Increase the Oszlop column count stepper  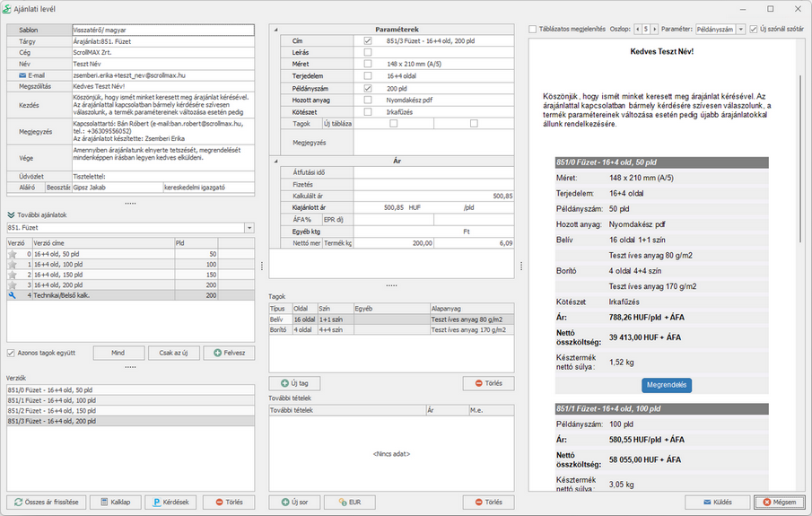pos(656,30)
